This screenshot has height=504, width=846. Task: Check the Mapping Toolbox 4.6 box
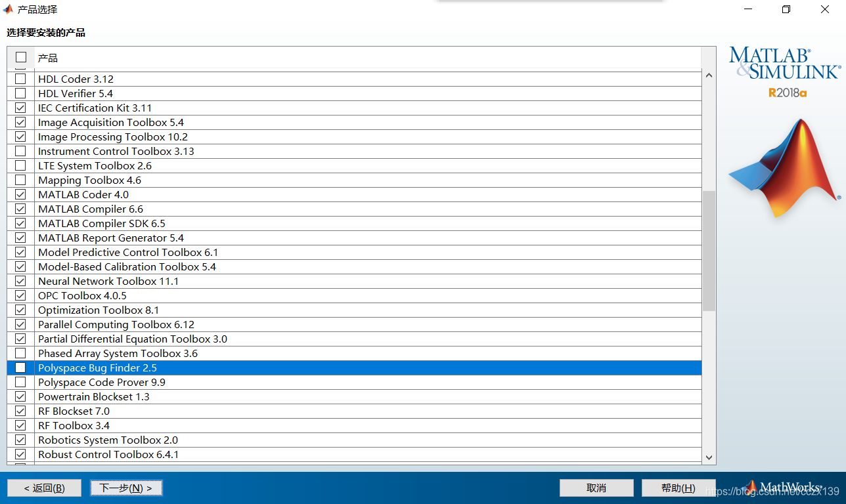20,180
